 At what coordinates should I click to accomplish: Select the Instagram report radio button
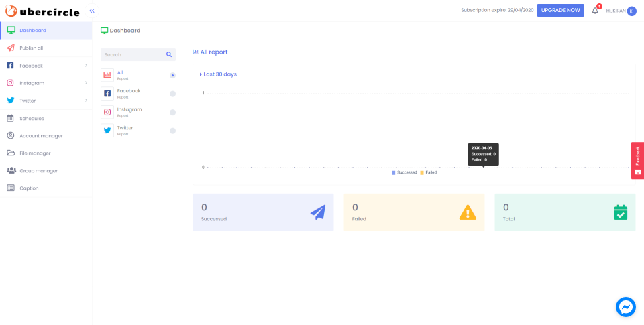[x=172, y=113]
